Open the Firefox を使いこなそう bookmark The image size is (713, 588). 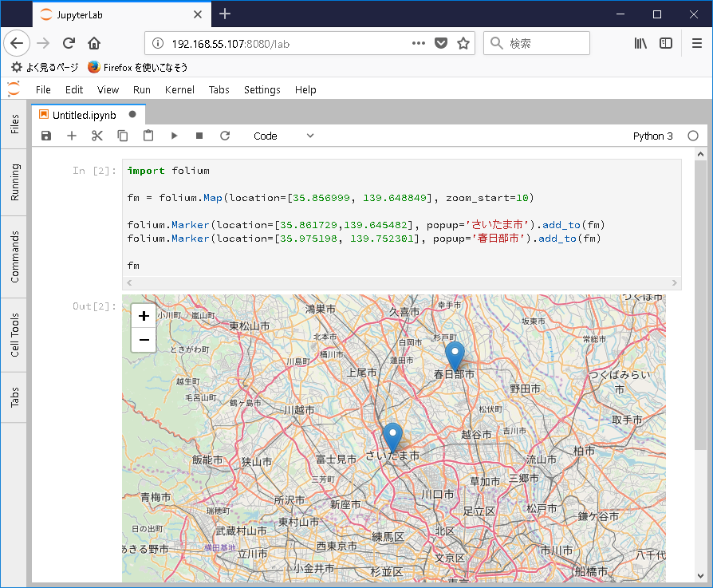pos(138,67)
